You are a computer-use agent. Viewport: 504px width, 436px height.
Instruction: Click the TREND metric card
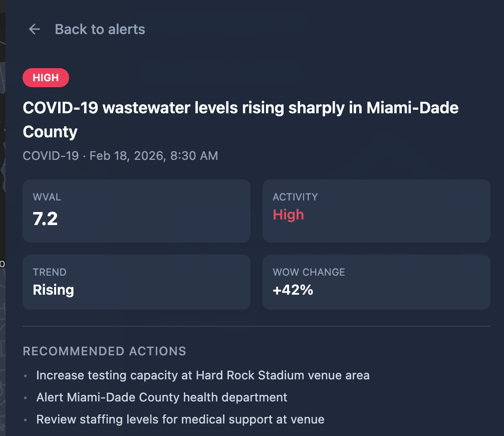pos(136,282)
